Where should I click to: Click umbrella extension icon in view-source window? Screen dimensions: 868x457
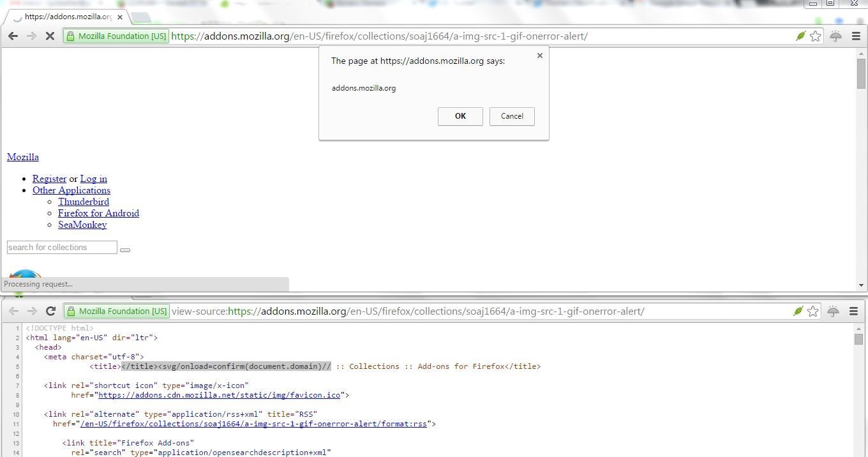click(834, 311)
